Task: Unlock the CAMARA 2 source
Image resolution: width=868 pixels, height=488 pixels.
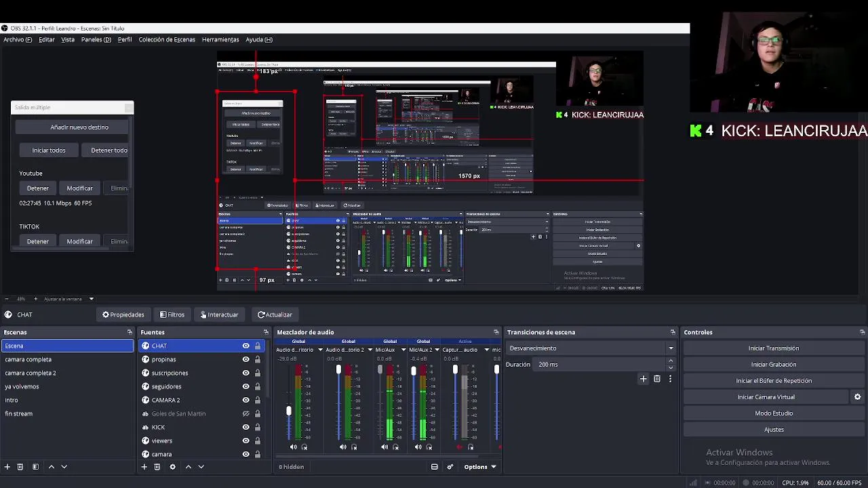Action: point(258,400)
